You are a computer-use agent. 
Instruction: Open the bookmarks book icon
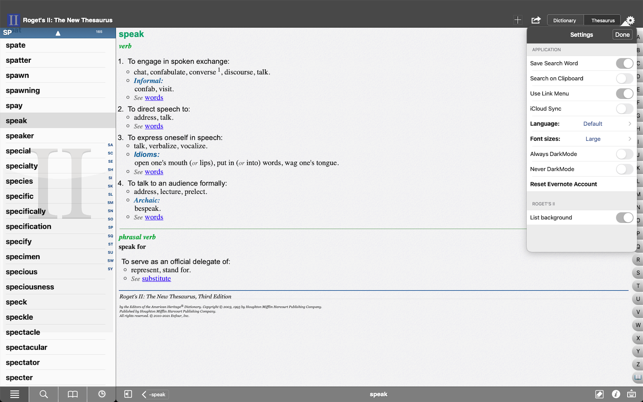coord(73,394)
